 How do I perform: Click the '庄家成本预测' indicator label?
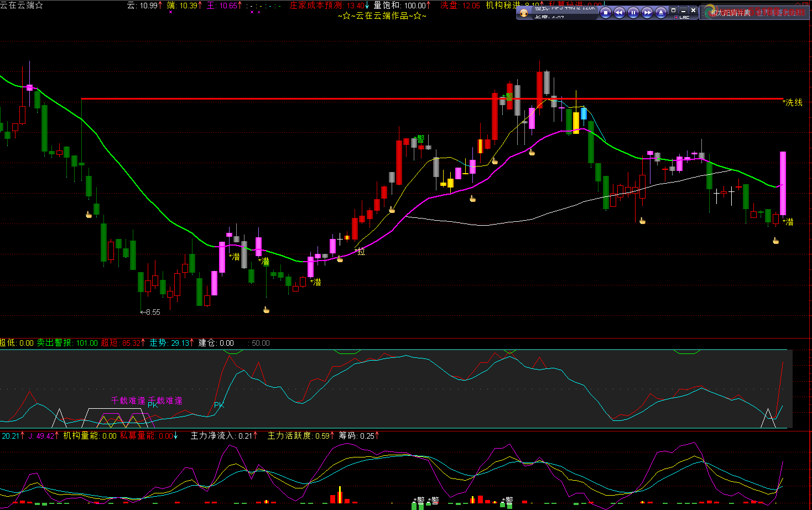tap(317, 6)
